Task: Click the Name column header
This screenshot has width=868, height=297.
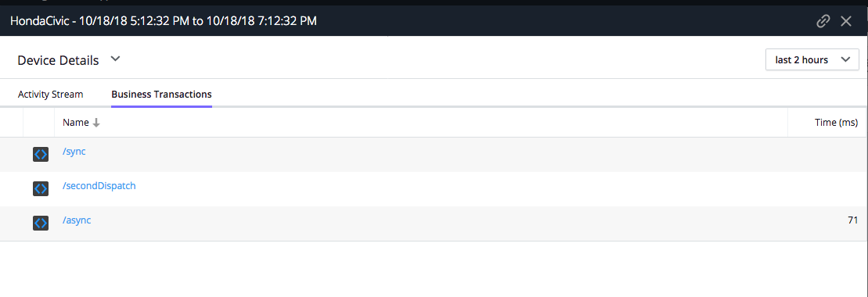Action: [76, 123]
